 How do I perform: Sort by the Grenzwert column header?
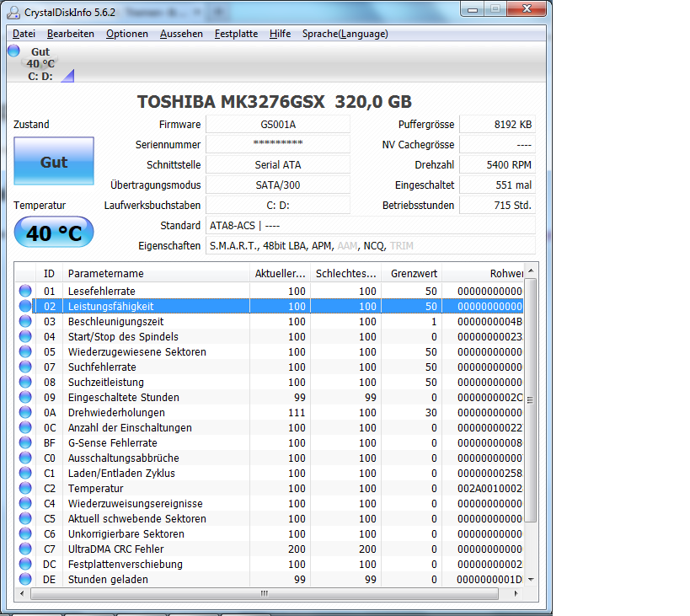pyautogui.click(x=412, y=274)
